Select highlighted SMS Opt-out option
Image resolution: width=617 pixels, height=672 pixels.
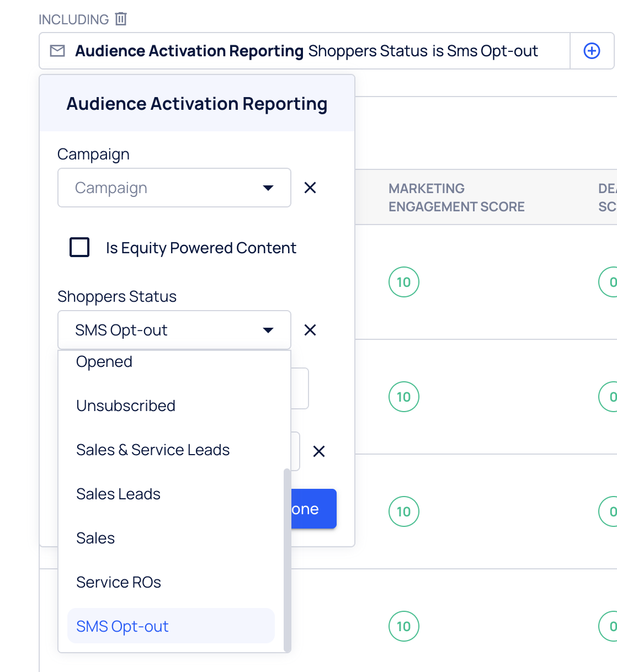click(123, 627)
